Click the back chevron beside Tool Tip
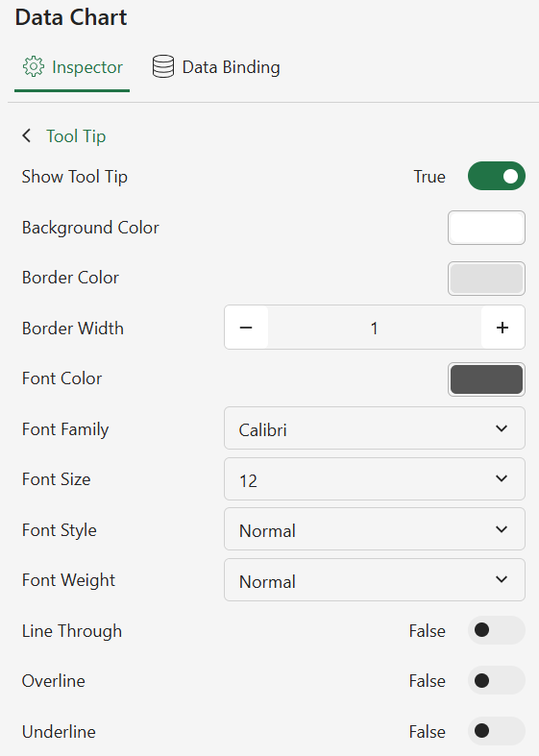 [27, 135]
